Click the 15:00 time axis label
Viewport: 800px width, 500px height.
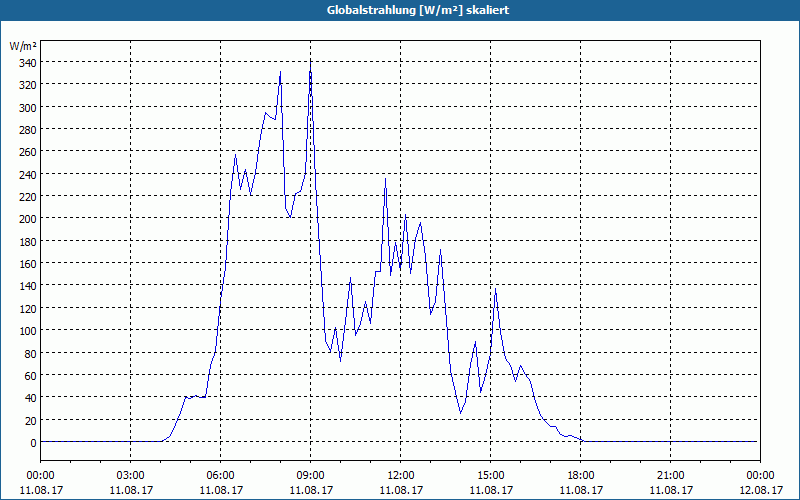tap(490, 476)
